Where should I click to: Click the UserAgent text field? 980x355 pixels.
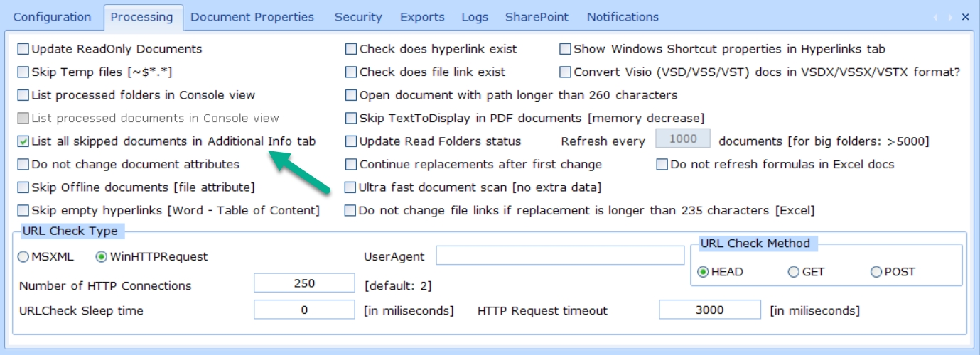(x=560, y=256)
